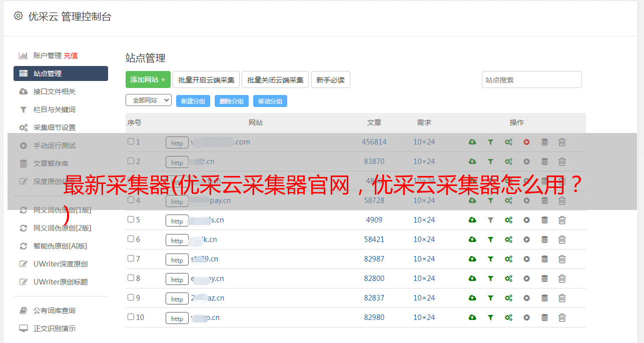Open gears settings icon for row 10
The image size is (644, 343).
point(508,317)
